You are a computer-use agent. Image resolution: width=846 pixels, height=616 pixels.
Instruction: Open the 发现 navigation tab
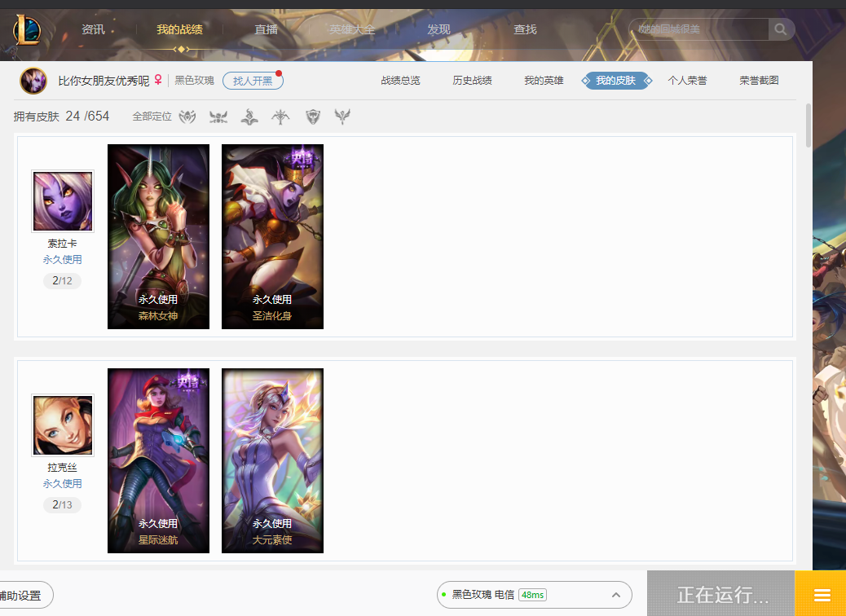pos(438,29)
